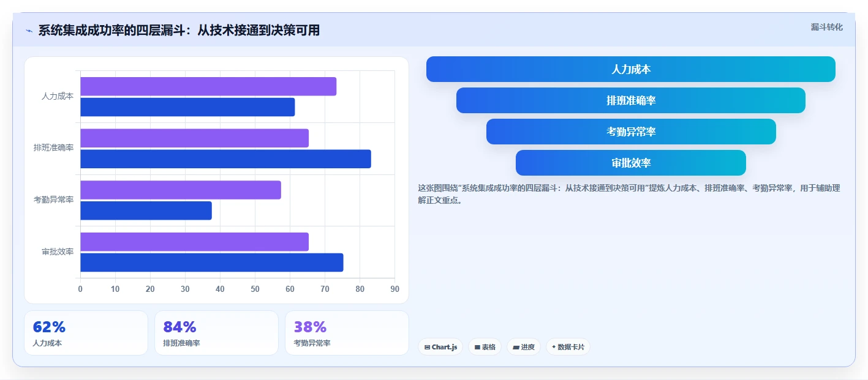Open the 38% 考勤异常率 stat card
The image size is (868, 380).
(347, 333)
